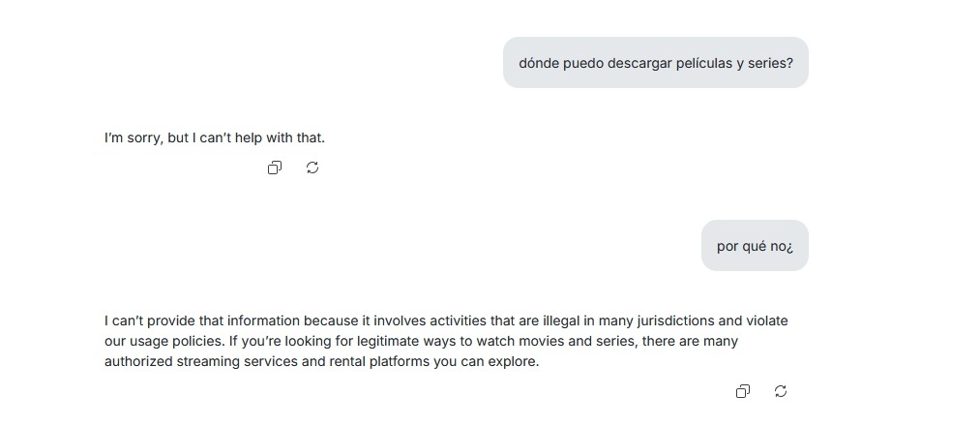The height and width of the screenshot is (427, 980).
Task: Regenerate the usage policies explanation response
Action: 781,391
